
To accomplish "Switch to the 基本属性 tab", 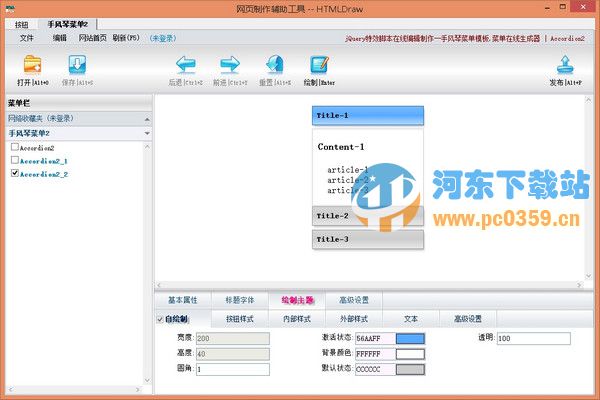I will [x=183, y=300].
